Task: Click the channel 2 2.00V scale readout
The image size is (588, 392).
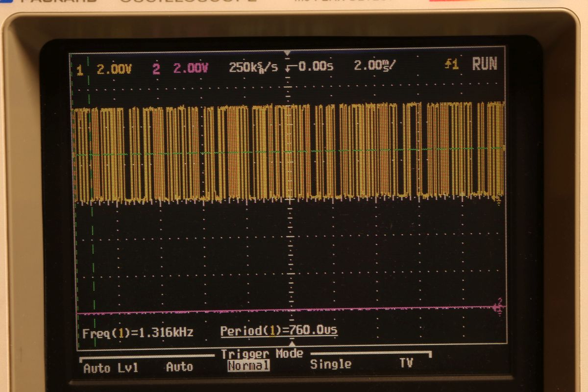Action: 191,68
